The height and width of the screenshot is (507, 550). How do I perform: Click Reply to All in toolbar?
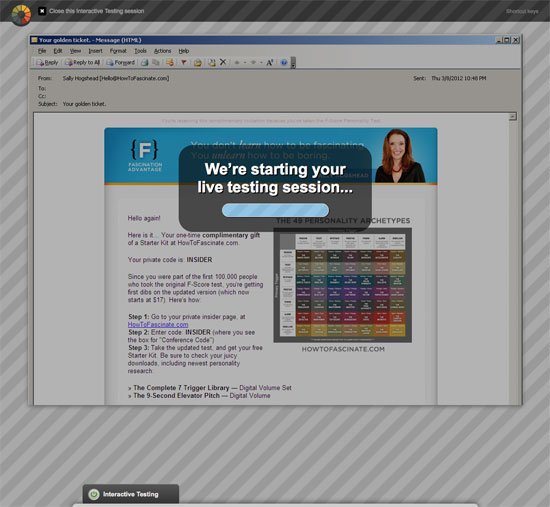click(x=82, y=62)
